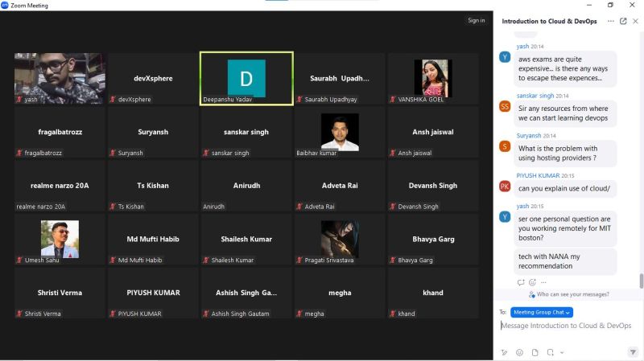
Task: Click PIYUSH KUMAR sender name in chat
Action: coord(538,175)
